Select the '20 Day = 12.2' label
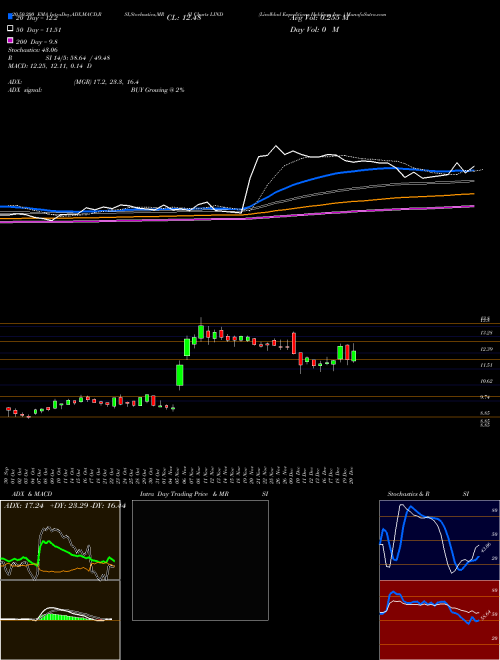 39,19
